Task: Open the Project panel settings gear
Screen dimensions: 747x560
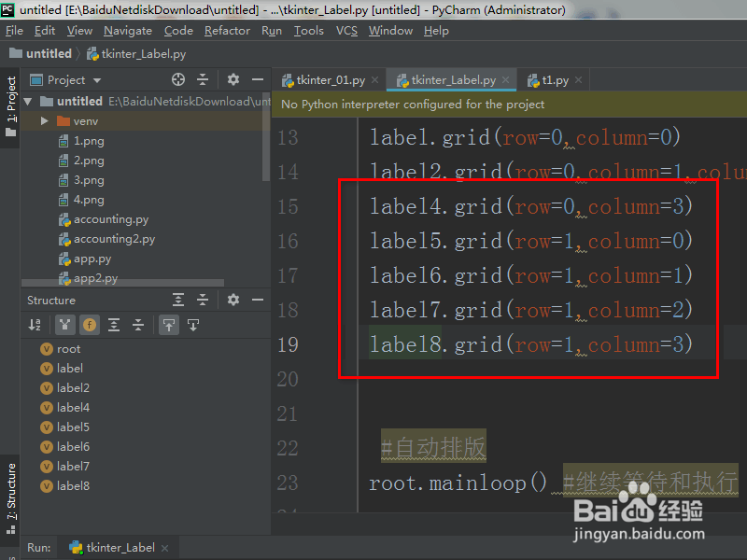Action: coord(233,79)
